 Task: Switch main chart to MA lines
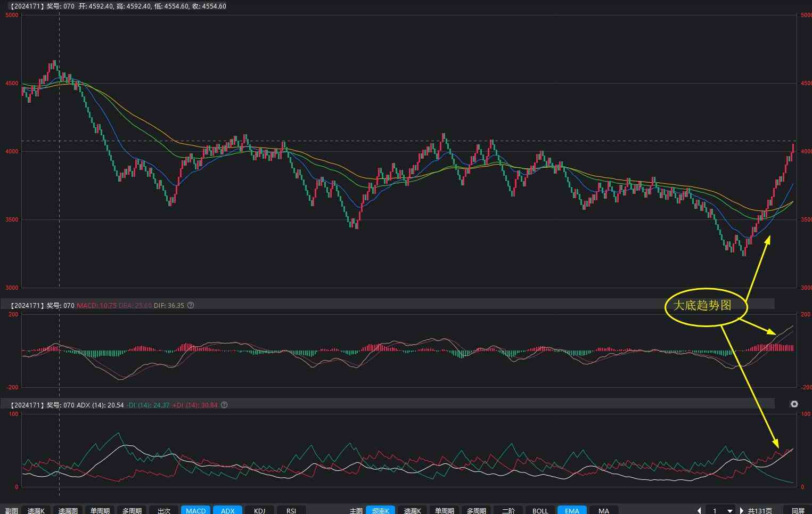(x=603, y=510)
